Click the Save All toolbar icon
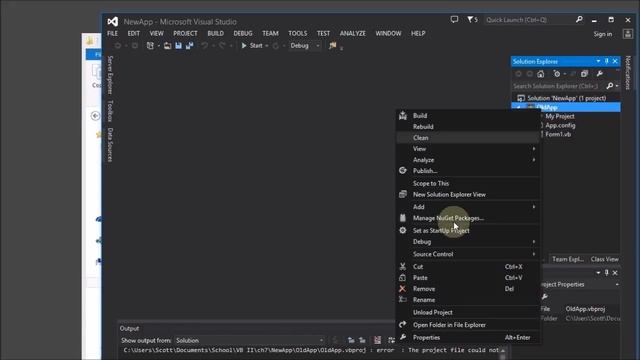 point(189,46)
